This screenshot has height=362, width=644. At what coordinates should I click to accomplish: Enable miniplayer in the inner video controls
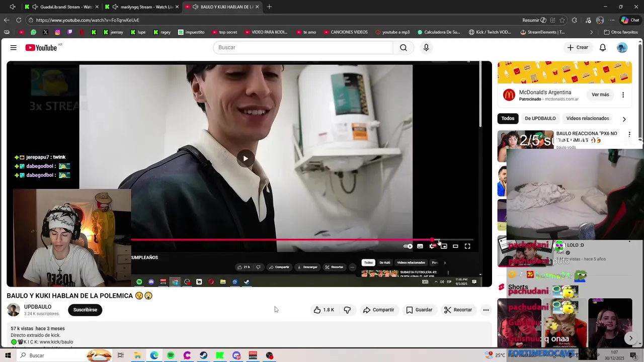[444, 246]
